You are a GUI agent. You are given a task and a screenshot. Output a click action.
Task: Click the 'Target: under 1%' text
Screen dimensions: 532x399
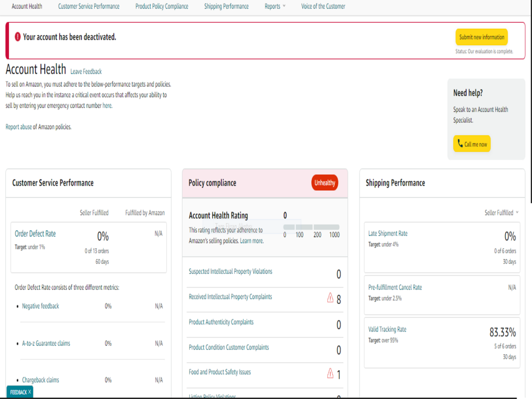point(30,247)
